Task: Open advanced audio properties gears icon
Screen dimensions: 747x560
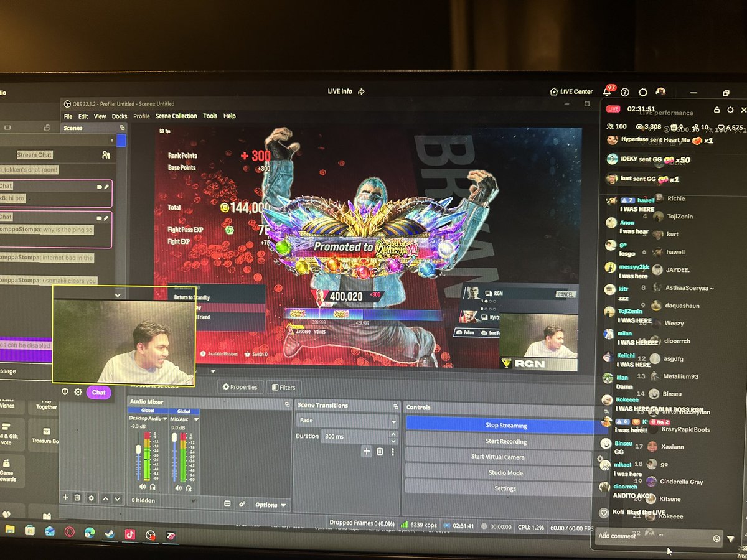Action: 242,504
